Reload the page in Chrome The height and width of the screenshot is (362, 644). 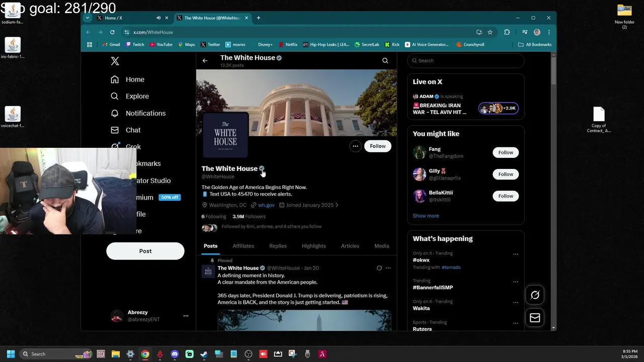pos(112,32)
